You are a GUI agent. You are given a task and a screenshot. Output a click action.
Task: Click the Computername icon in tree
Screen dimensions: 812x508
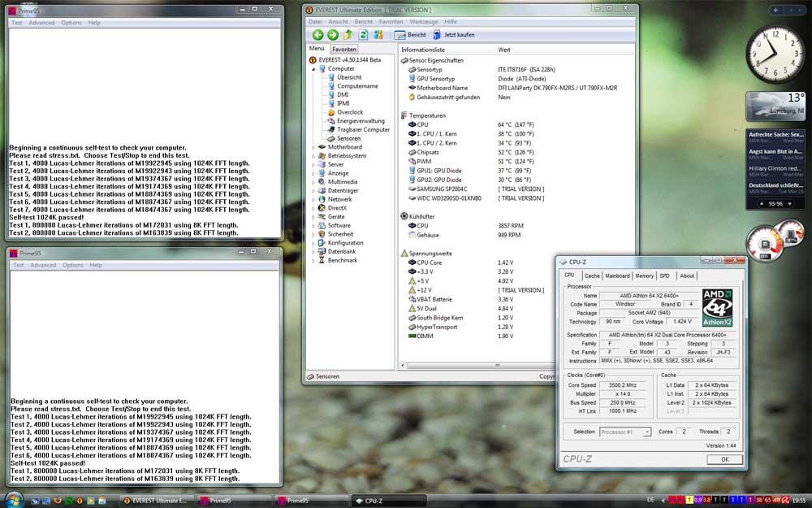(x=331, y=86)
